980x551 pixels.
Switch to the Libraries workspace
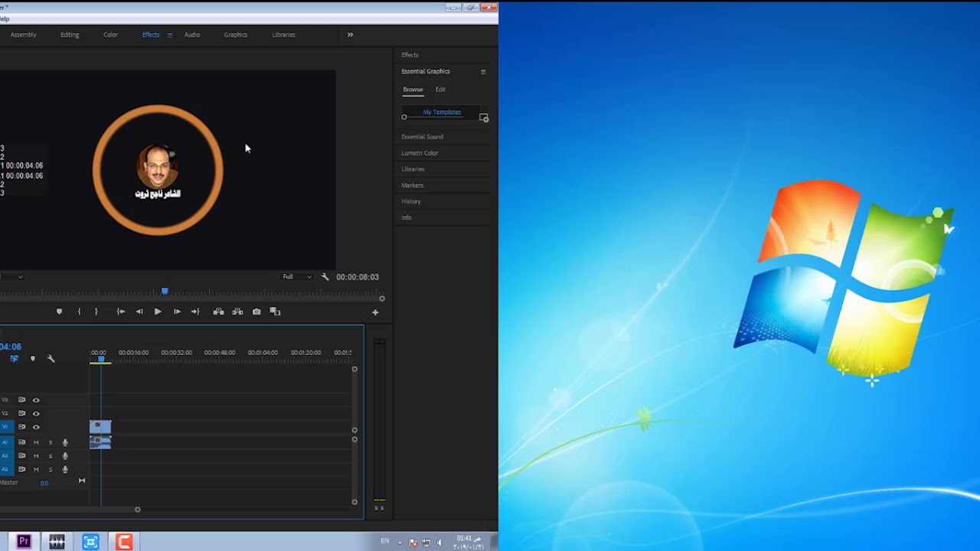point(283,34)
